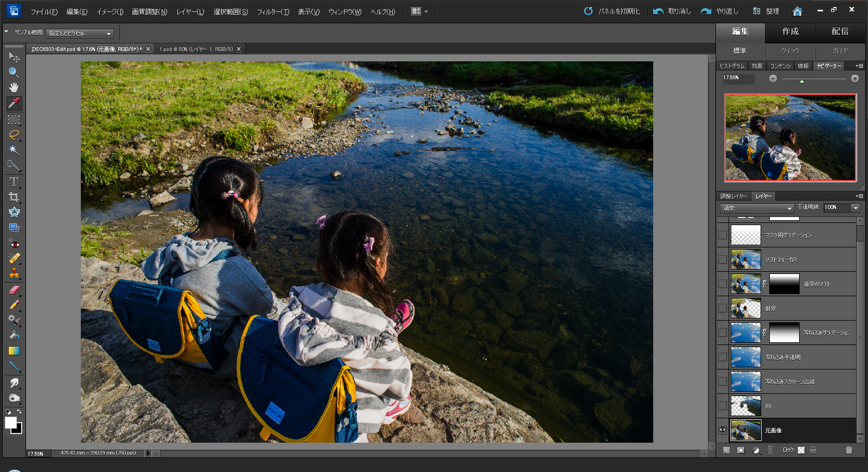Pick the Horizontal Type tool
The height and width of the screenshot is (472, 868).
tap(14, 182)
